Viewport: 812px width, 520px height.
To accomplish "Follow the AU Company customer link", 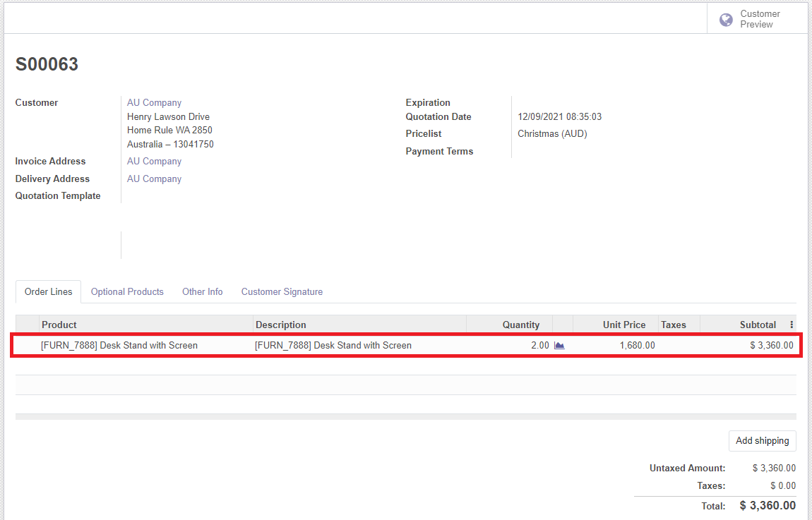I will [x=154, y=103].
